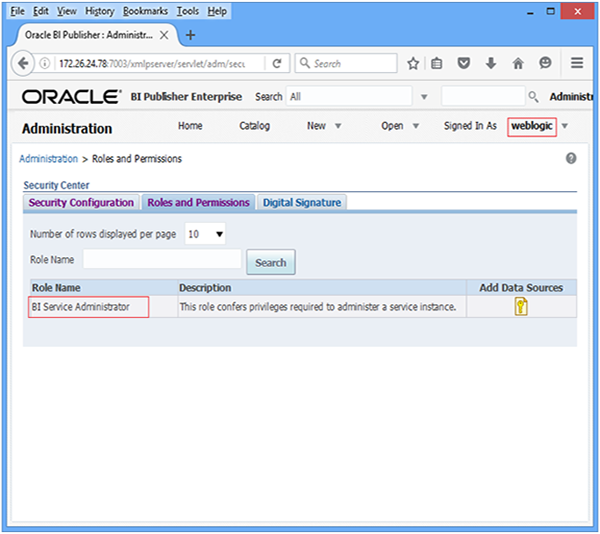
Task: Open the Bookmarks menu
Action: pyautogui.click(x=145, y=11)
